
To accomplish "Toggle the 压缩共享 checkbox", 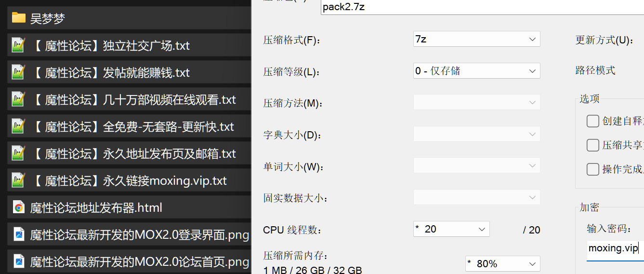I will click(x=593, y=145).
